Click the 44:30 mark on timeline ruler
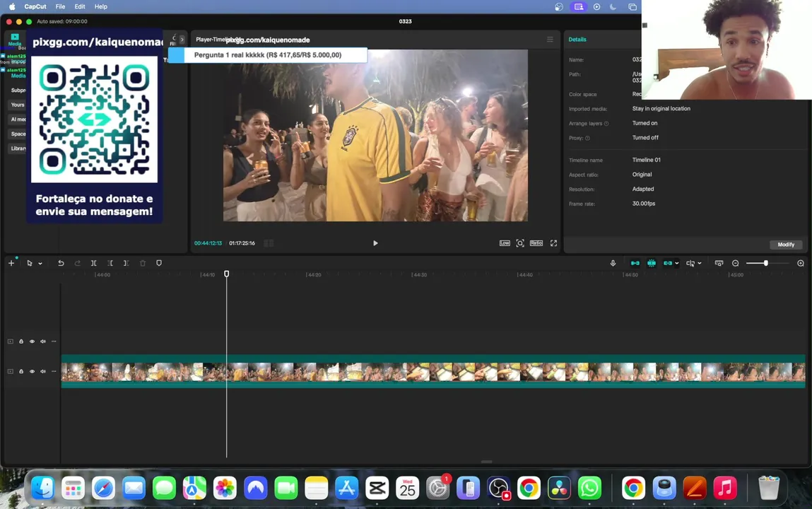 click(x=420, y=274)
